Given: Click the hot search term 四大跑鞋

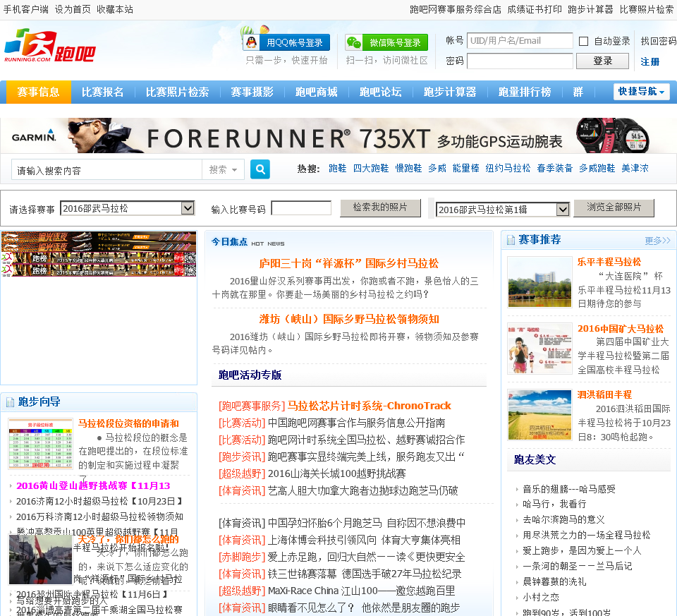Looking at the screenshot, I should tap(371, 169).
